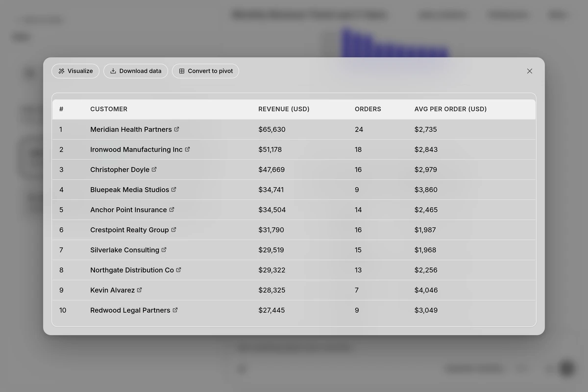Screen dimensions: 588x392
Task: Click the $34,504 revenue cell
Action: click(x=272, y=210)
